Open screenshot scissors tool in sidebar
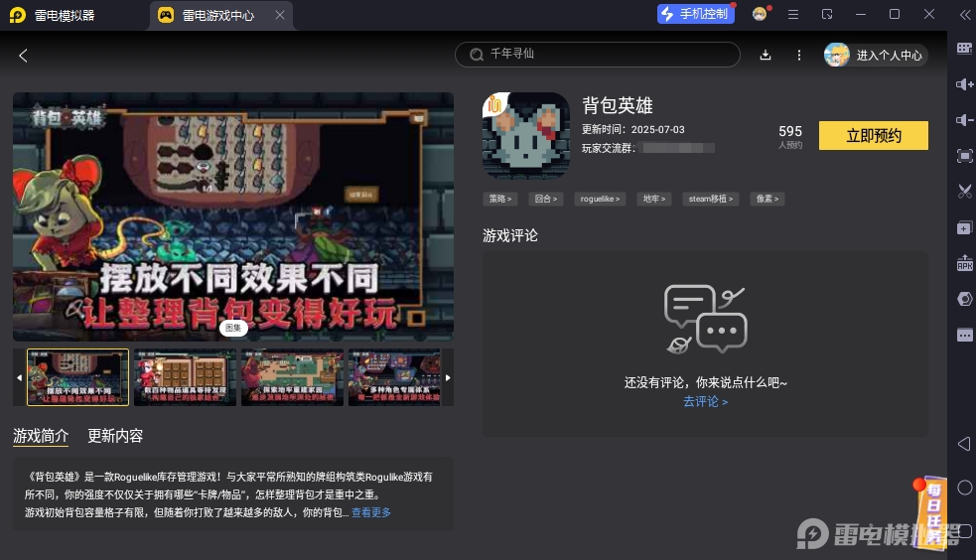This screenshot has width=976, height=560. [964, 191]
